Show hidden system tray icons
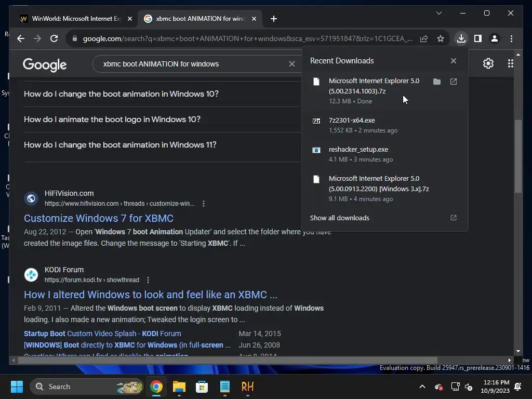The image size is (532, 399). (x=422, y=387)
